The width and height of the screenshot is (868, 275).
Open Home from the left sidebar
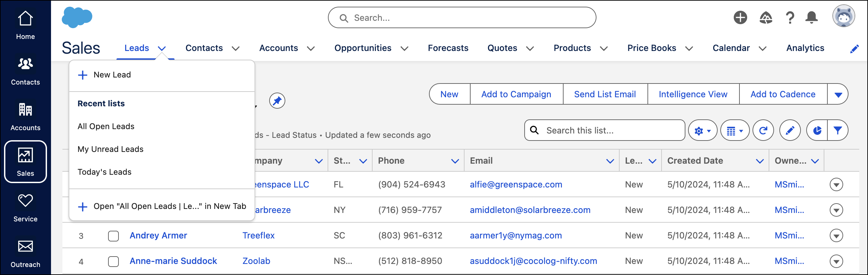(25, 25)
